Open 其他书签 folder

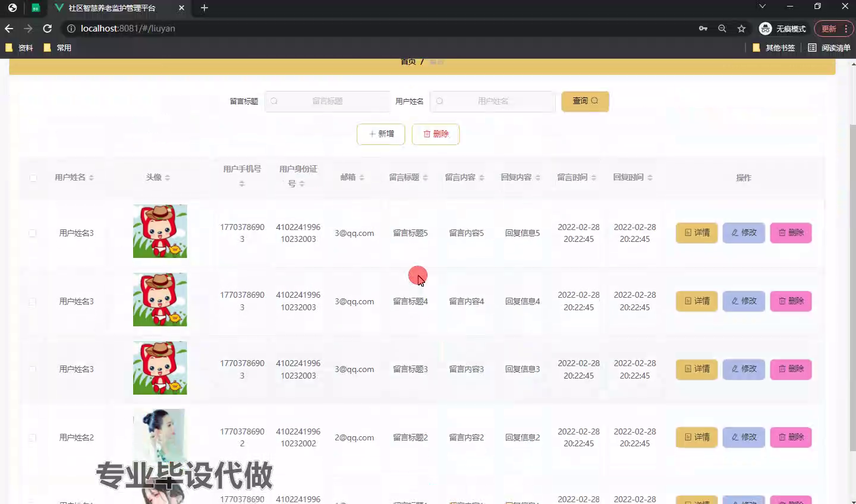coord(773,48)
